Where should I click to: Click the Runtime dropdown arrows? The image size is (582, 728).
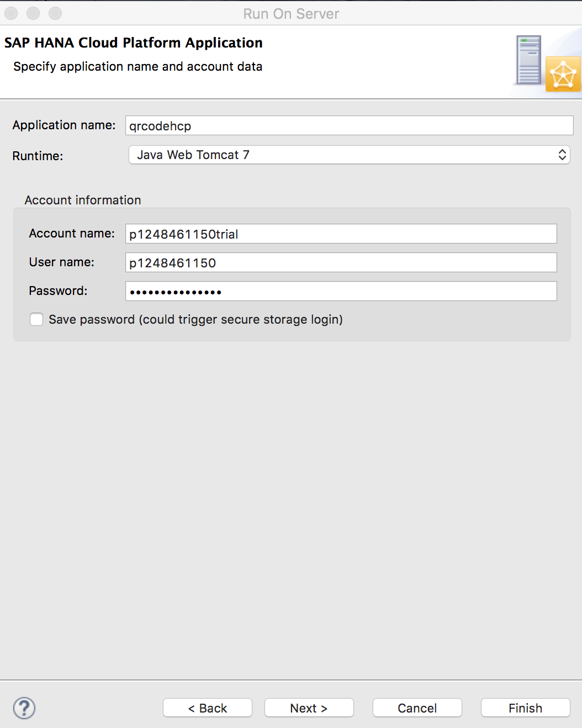[x=562, y=155]
